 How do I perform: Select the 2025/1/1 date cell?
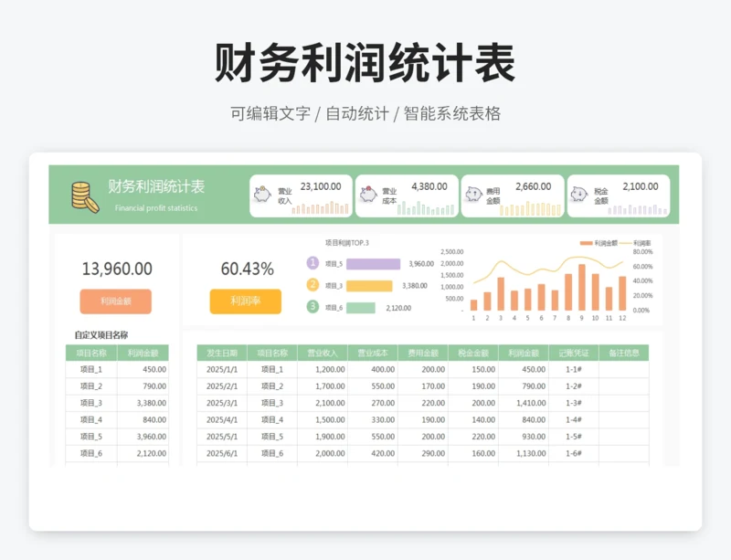222,369
